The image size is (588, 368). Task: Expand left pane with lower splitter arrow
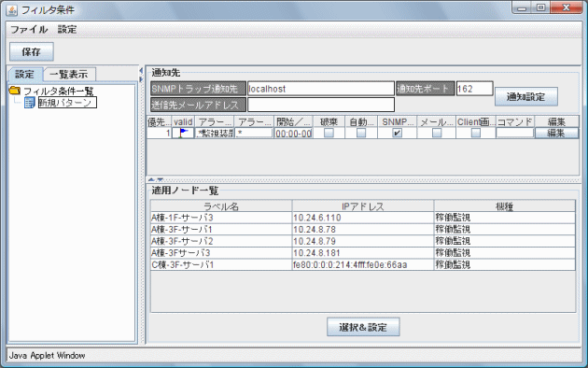pos(141,79)
